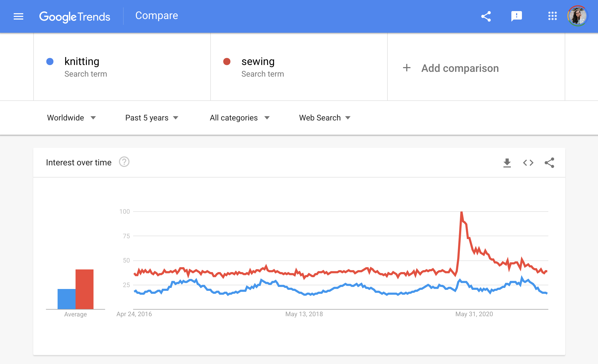
Task: Click the red sewing average bar
Action: click(x=85, y=289)
